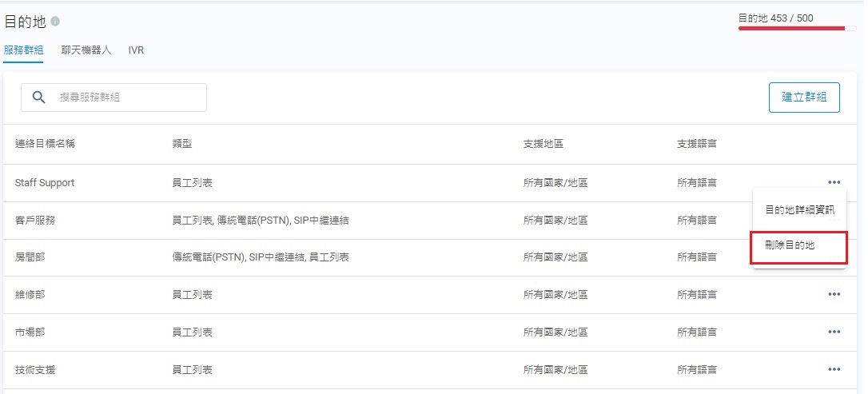Open the three-dot menu for Staff Support
Screen dimensions: 868x394
click(834, 183)
